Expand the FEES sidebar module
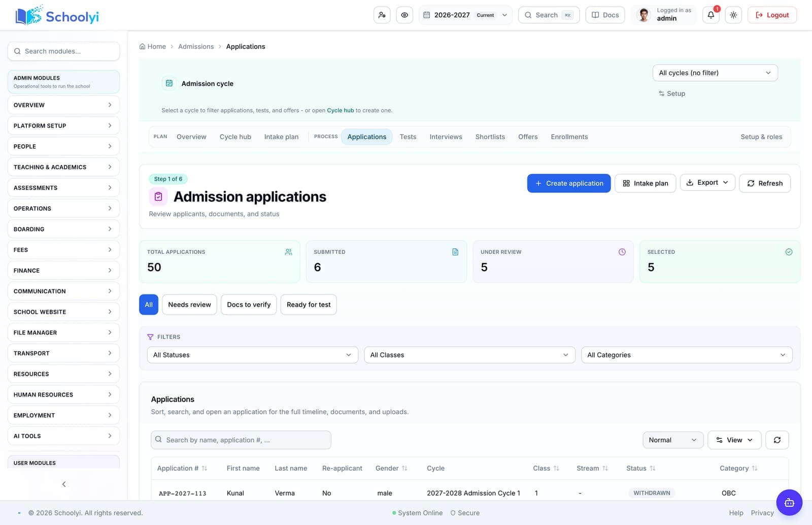This screenshot has width=812, height=525. point(63,250)
